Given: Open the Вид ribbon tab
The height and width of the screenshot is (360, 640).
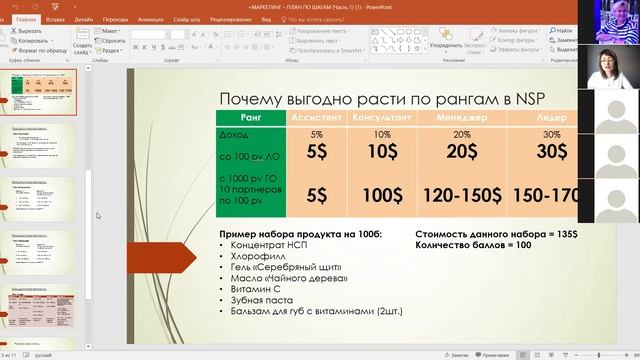Looking at the screenshot, I should (266, 19).
